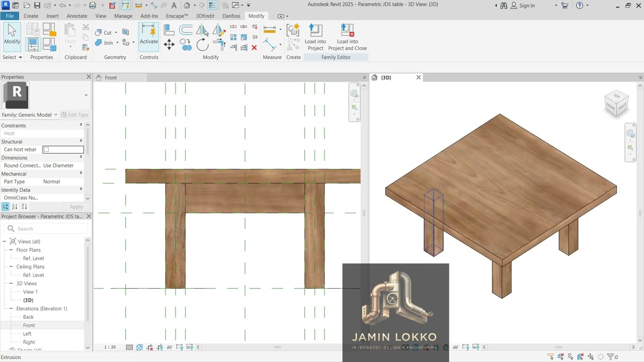Screen dimensions: 644x362
Task: Toggle Can host rebar checkbox
Action: [46, 149]
